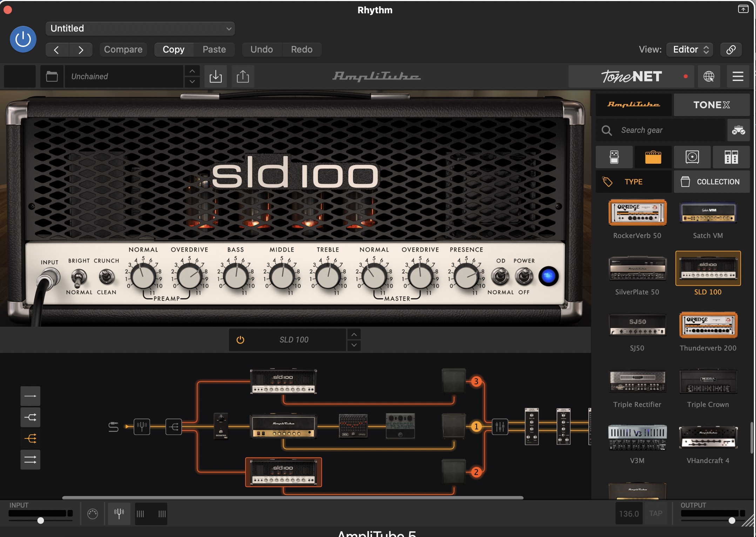Toggle SLD 100 module power button
The image size is (756, 537).
click(240, 340)
